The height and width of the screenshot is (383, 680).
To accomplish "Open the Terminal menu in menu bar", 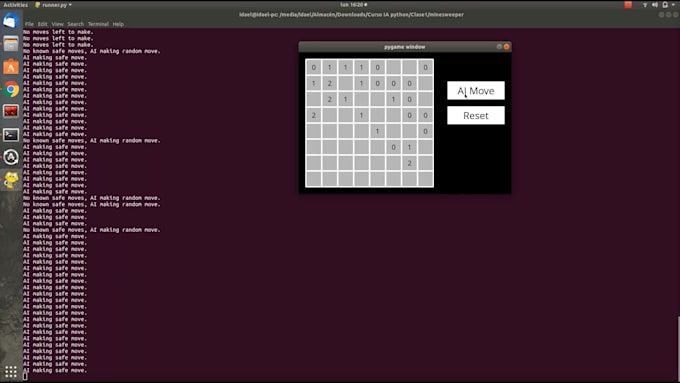I will click(98, 24).
